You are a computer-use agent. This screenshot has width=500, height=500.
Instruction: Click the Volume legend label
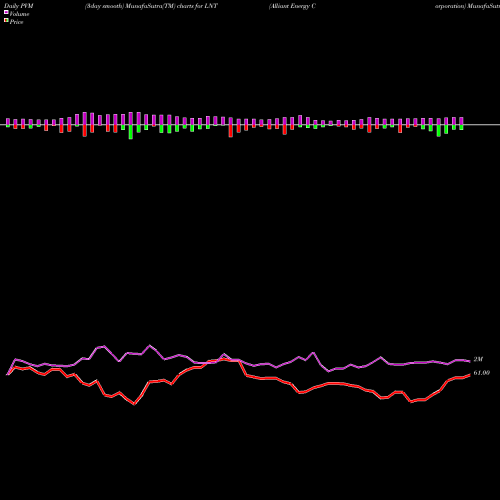point(19,14)
